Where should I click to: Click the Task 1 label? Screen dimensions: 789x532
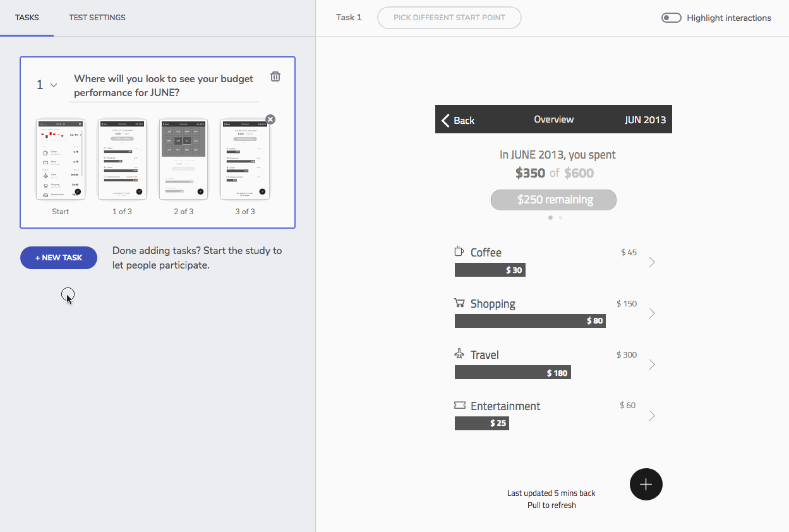(x=349, y=17)
